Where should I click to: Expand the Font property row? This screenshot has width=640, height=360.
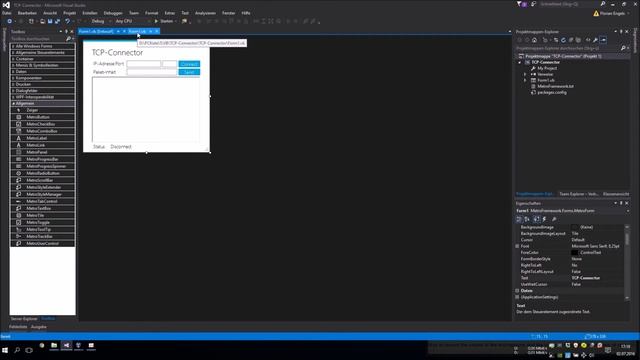517,246
